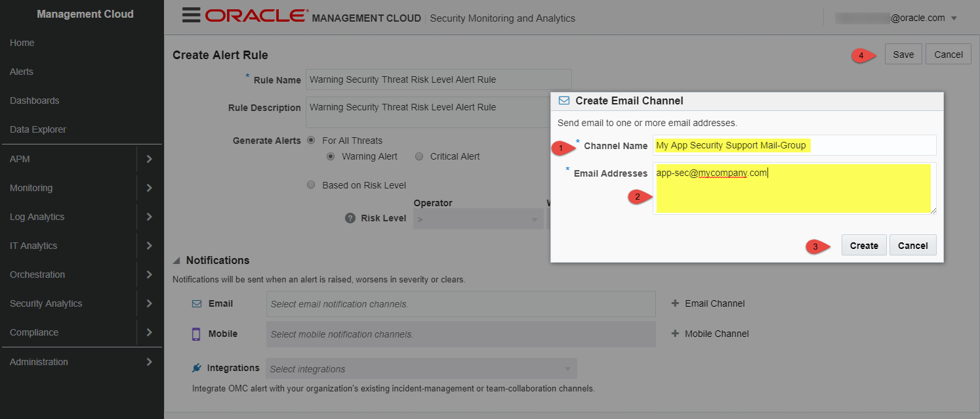
Task: Expand the Administration submenu chevron
Action: click(150, 362)
